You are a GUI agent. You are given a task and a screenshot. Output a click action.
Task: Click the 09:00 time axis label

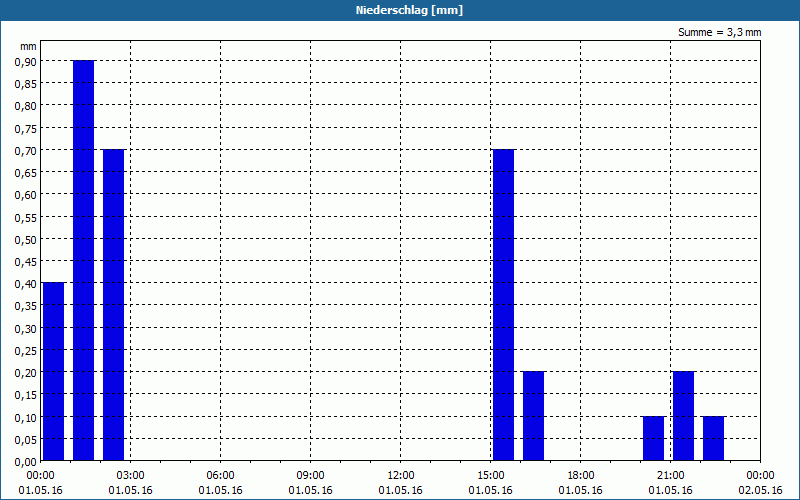pyautogui.click(x=310, y=476)
